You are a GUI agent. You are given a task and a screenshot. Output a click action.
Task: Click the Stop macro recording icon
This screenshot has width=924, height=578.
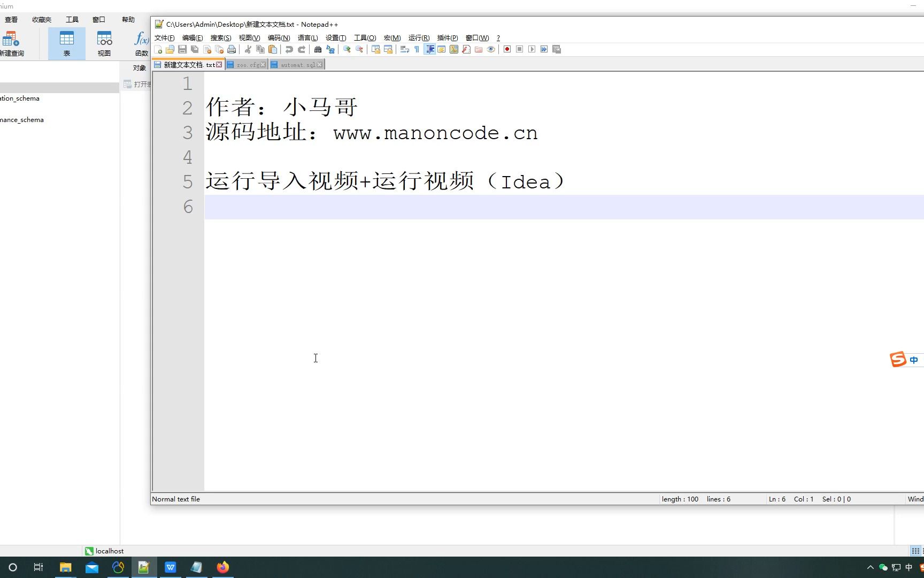[520, 49]
